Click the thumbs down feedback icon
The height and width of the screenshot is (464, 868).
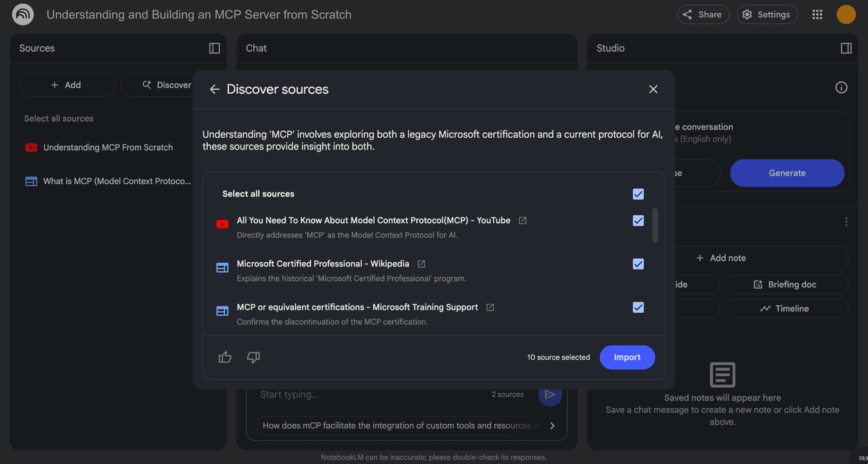pyautogui.click(x=253, y=357)
